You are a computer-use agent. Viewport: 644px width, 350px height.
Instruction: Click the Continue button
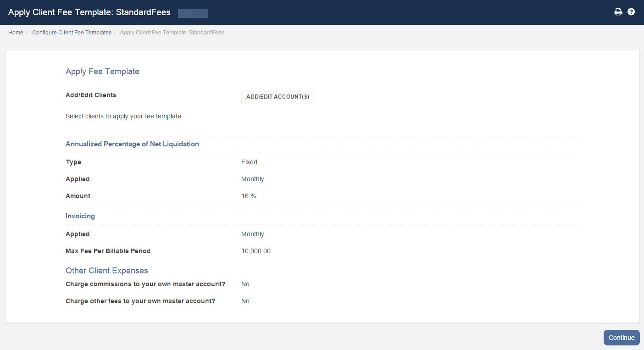pyautogui.click(x=622, y=338)
